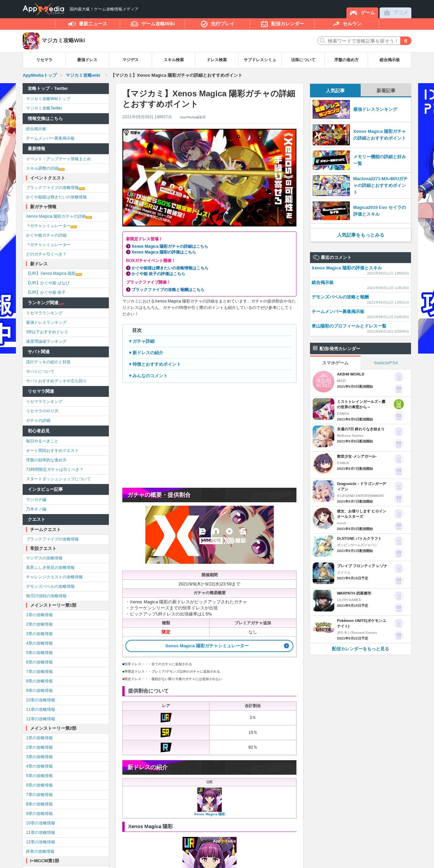Click the SR rarity icon in rate table

click(x=166, y=732)
